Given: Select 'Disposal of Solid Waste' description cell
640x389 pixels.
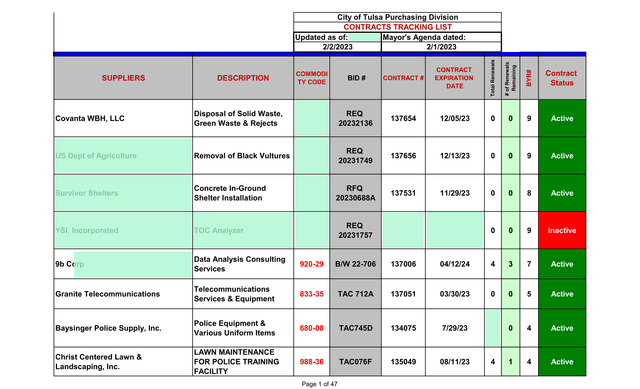Looking at the screenshot, I should (x=242, y=118).
